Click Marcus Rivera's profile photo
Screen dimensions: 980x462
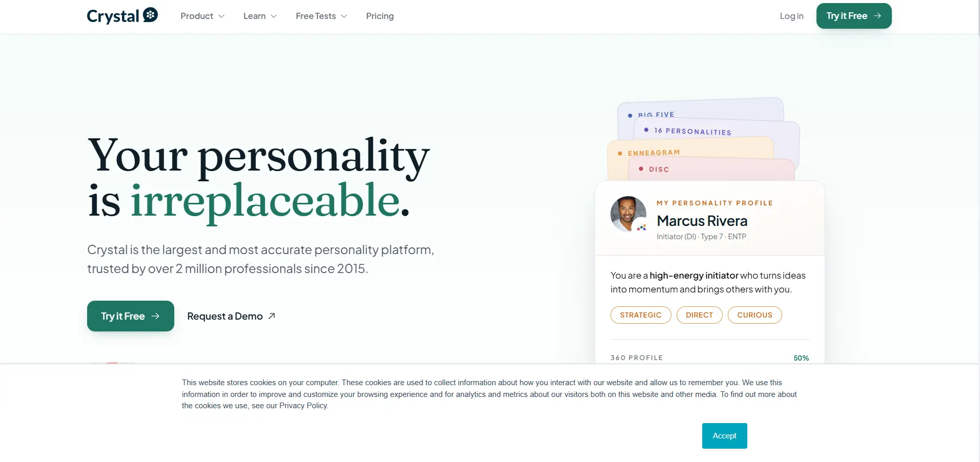point(628,214)
